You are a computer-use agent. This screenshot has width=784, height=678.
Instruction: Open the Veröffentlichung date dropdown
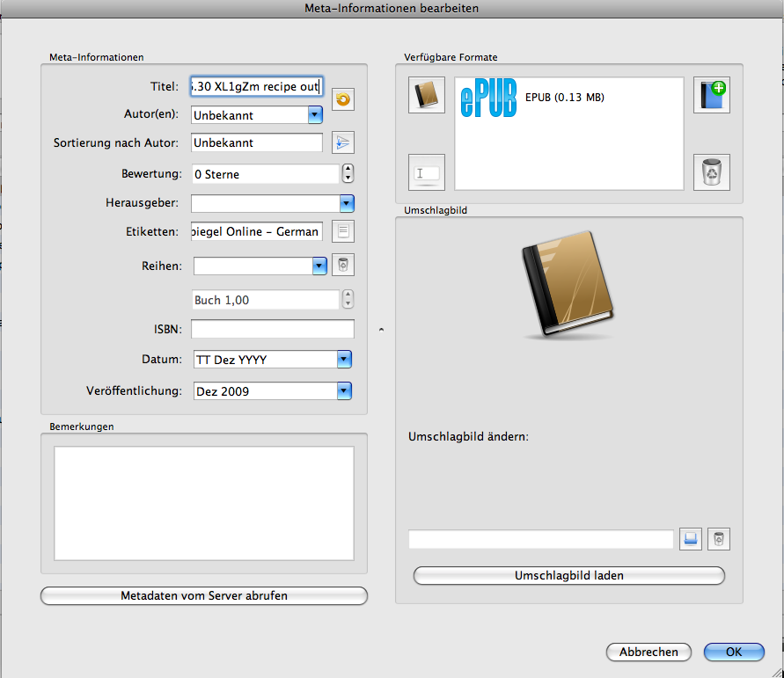click(345, 390)
